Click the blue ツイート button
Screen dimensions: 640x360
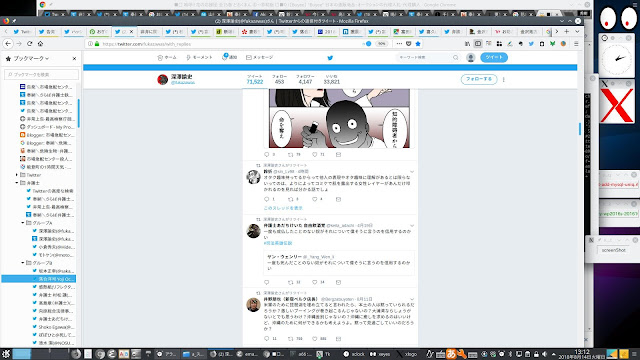(494, 58)
